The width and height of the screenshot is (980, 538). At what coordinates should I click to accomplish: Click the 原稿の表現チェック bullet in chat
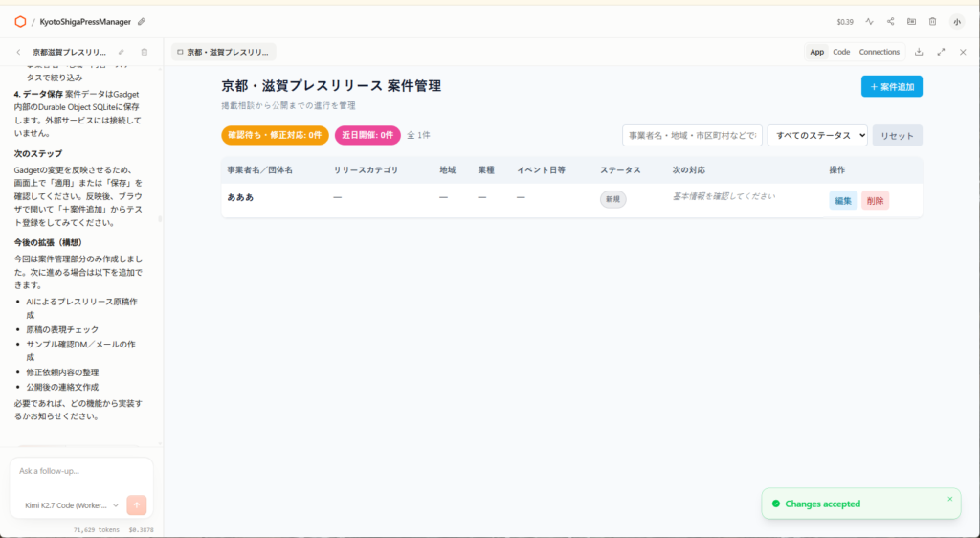(x=62, y=329)
